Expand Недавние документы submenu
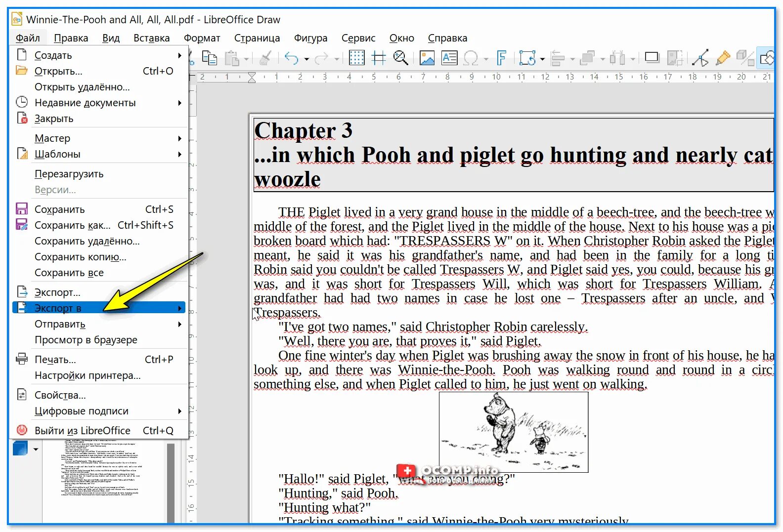The width and height of the screenshot is (783, 532). pos(99,103)
